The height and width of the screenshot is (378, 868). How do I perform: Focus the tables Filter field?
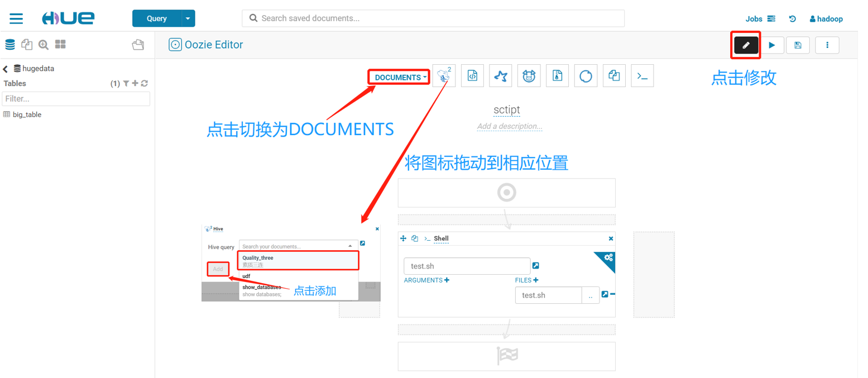76,99
